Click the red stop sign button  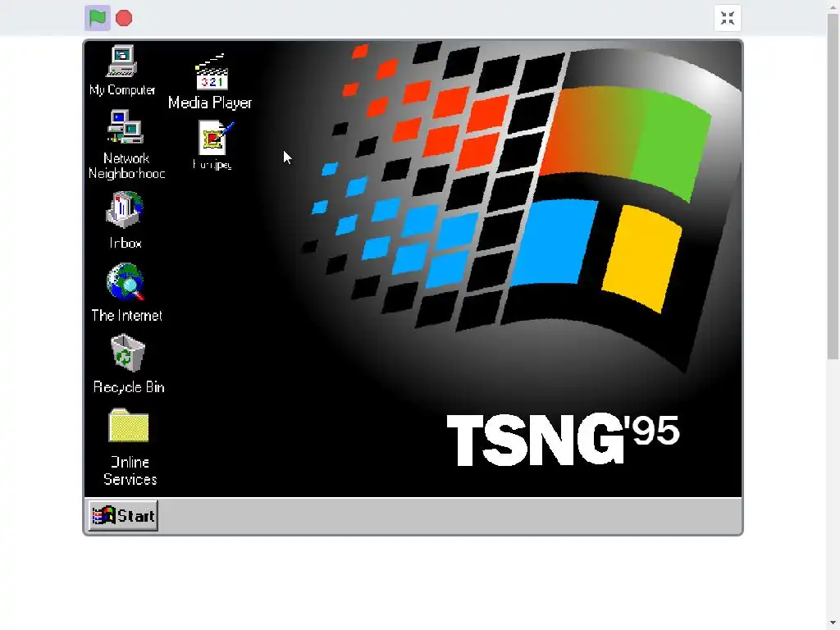124,18
